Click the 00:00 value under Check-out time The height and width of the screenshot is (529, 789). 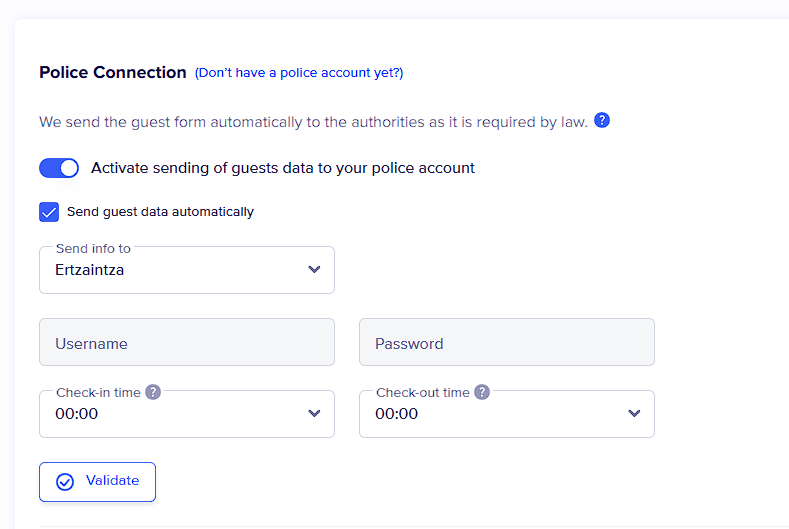coord(397,414)
